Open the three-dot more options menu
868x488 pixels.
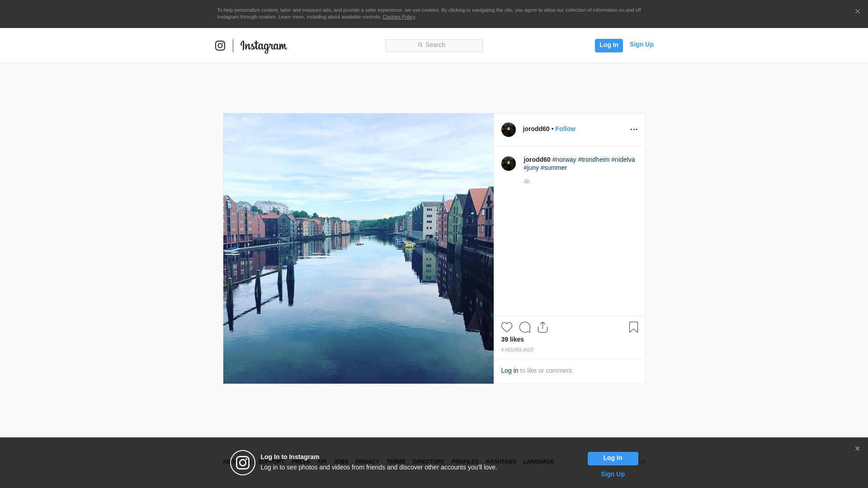[634, 130]
